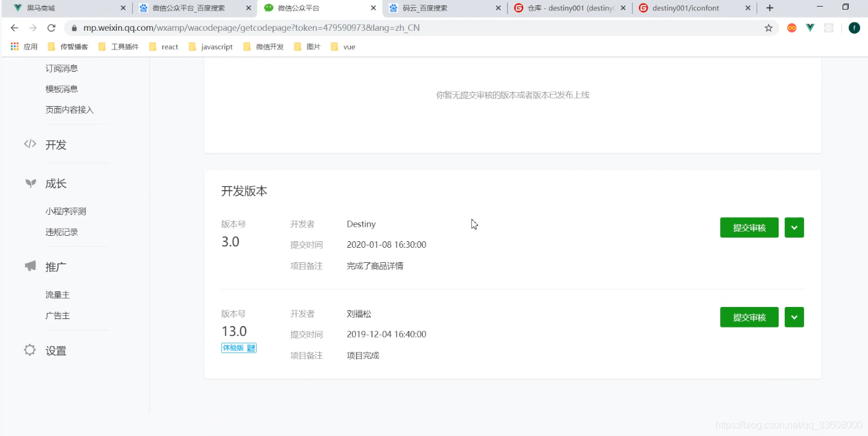Open the javascript bookmark folder
The width and height of the screenshot is (868, 436).
(x=211, y=46)
